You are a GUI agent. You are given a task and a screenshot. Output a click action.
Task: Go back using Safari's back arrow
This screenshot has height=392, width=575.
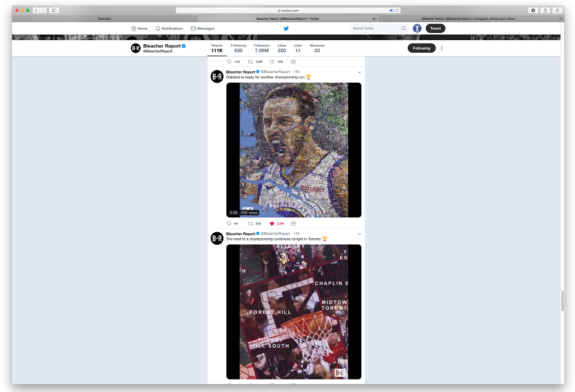pos(36,10)
